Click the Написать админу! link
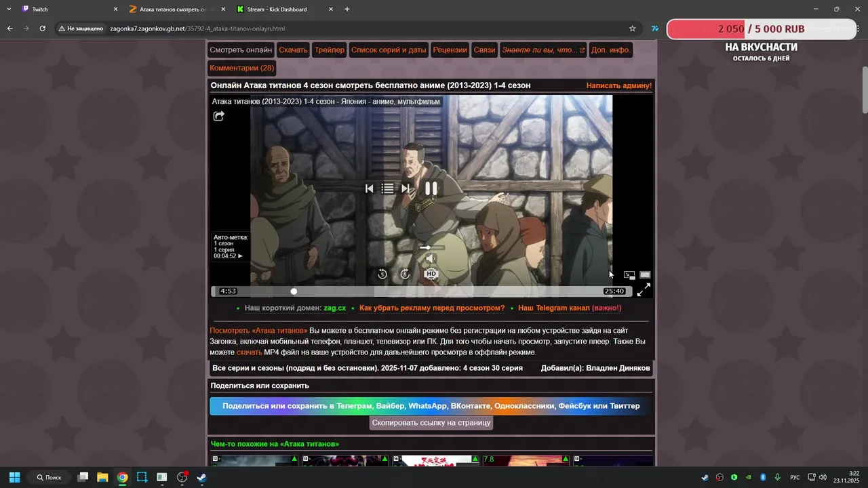Image resolution: width=868 pixels, height=488 pixels. 619,85
